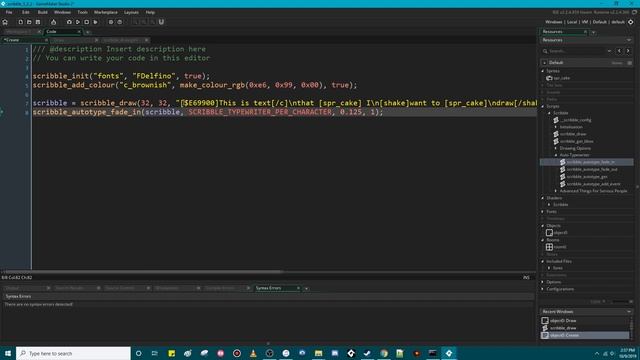
Task: Start the debugger with the bug icon
Action: pyautogui.click(x=69, y=22)
